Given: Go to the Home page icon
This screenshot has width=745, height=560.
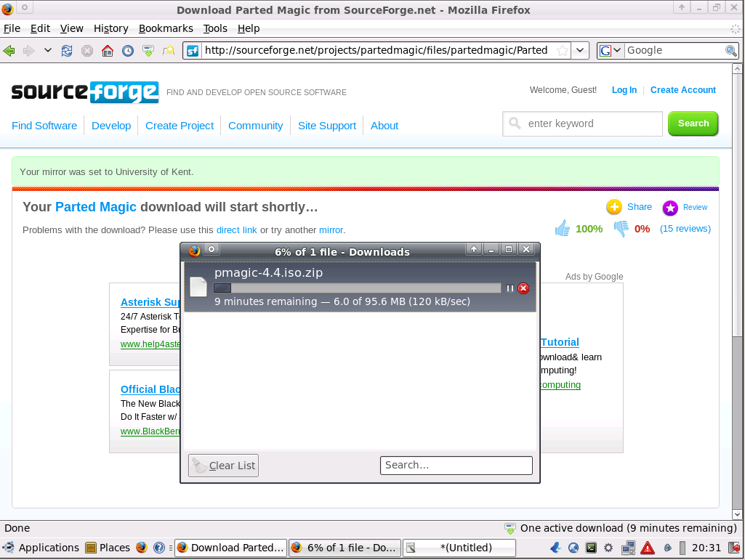Looking at the screenshot, I should (108, 50).
